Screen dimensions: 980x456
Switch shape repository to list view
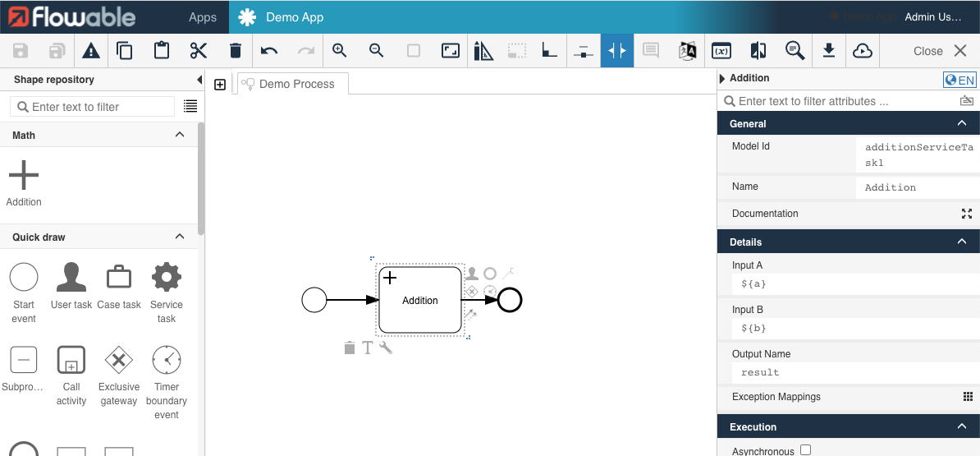pyautogui.click(x=190, y=106)
